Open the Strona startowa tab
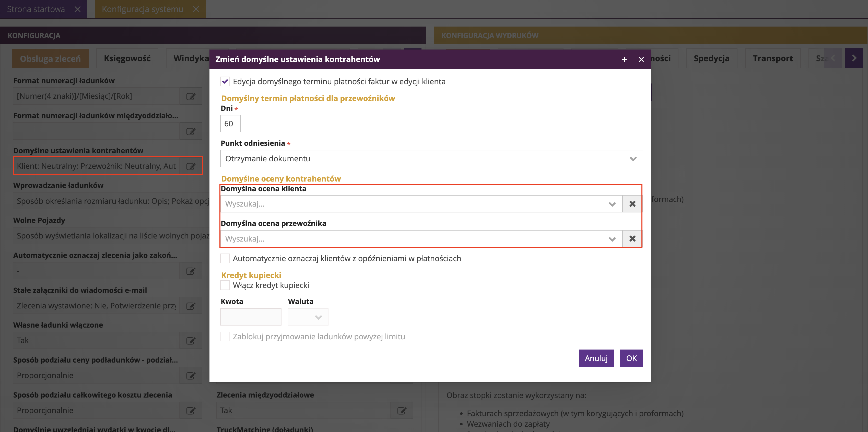The height and width of the screenshot is (432, 868). (36, 9)
